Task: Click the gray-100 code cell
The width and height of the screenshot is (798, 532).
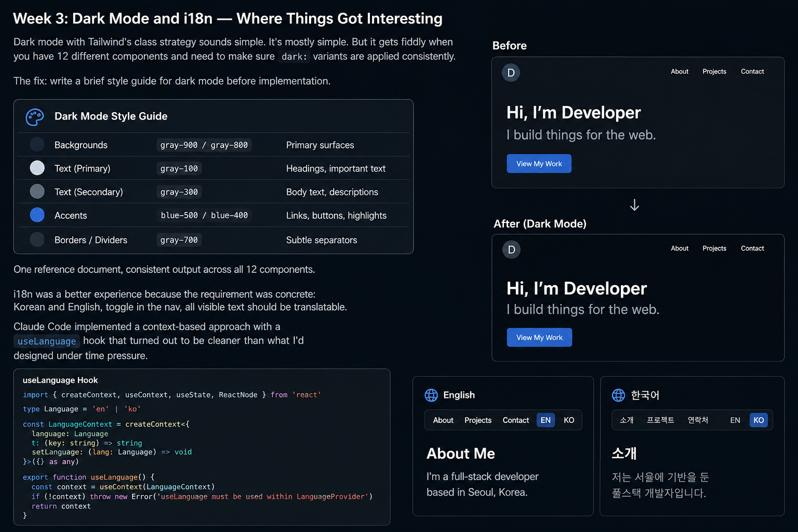Action: [179, 168]
